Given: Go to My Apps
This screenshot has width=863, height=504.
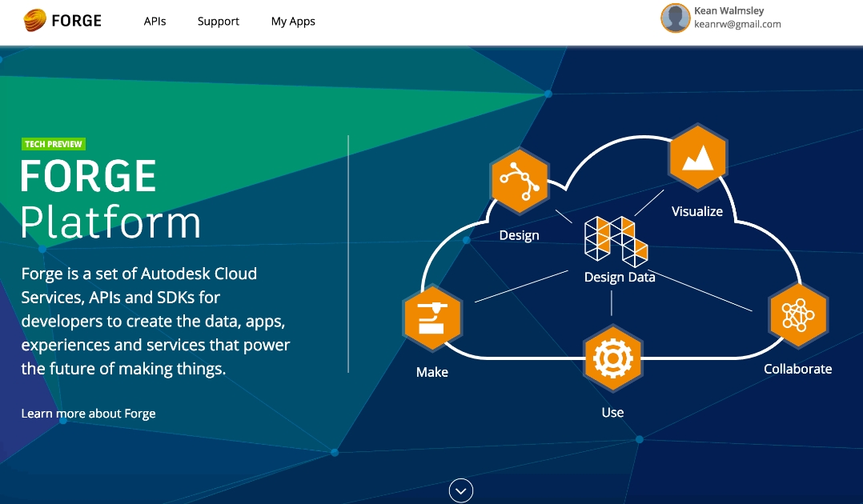Looking at the screenshot, I should coord(293,22).
